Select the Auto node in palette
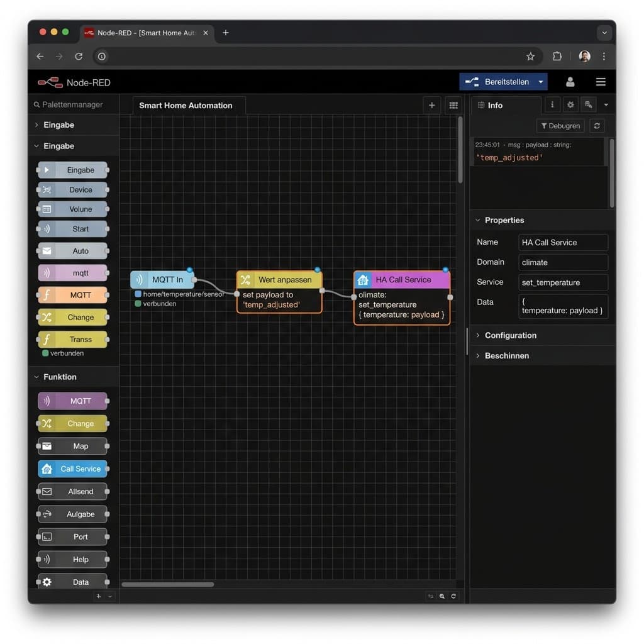Screen dimensions: 644x644 click(x=73, y=251)
